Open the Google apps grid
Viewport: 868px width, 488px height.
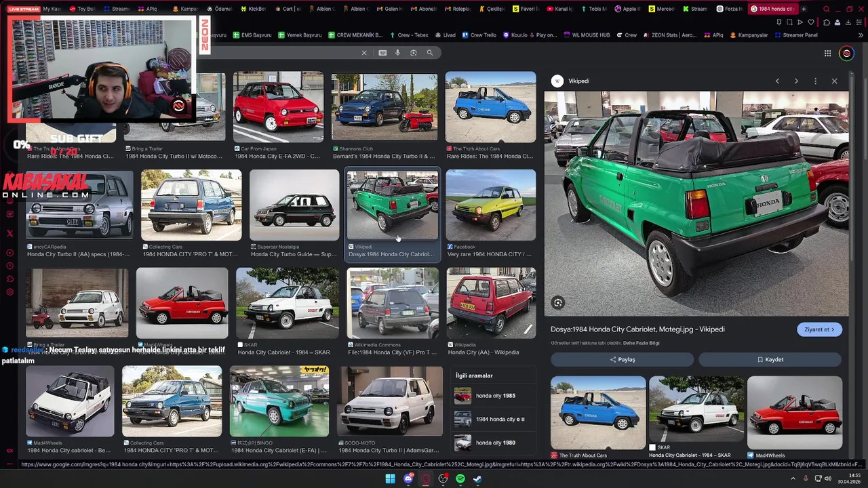click(x=827, y=54)
